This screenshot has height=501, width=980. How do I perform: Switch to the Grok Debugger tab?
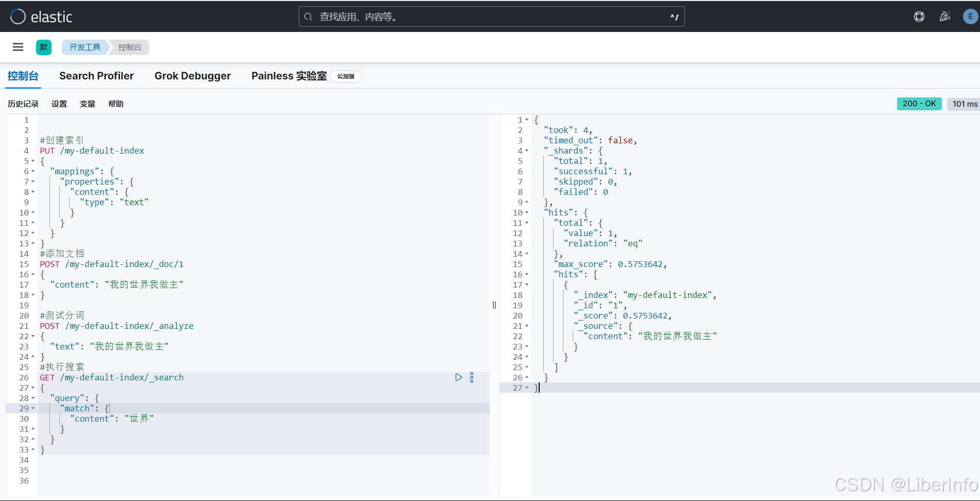(192, 76)
